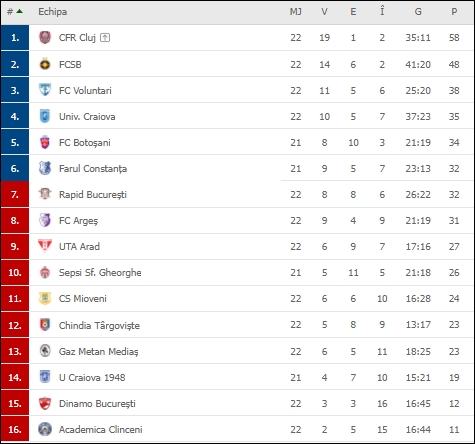Click the CFR Cluj club crest

pos(45,37)
